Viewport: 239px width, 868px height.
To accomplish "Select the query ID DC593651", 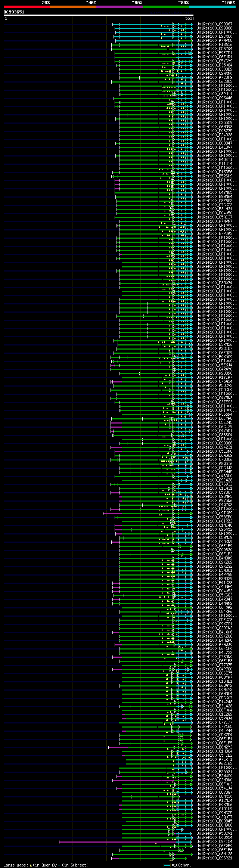I will [14, 12].
